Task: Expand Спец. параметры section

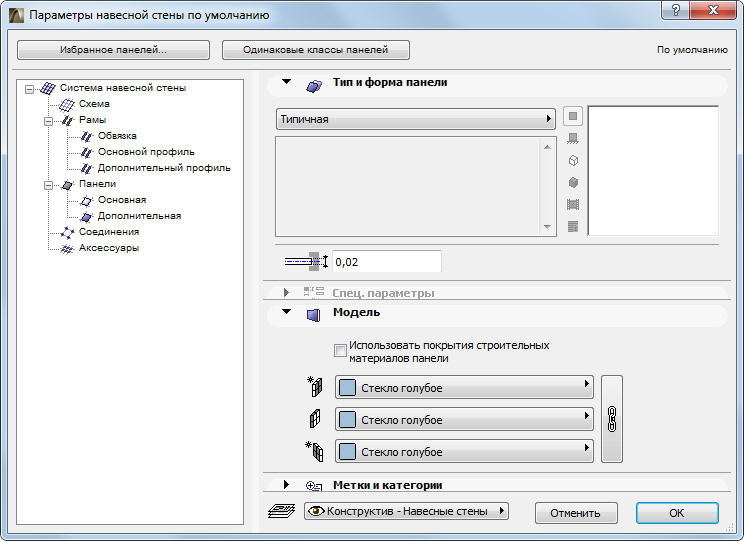Action: [286, 292]
